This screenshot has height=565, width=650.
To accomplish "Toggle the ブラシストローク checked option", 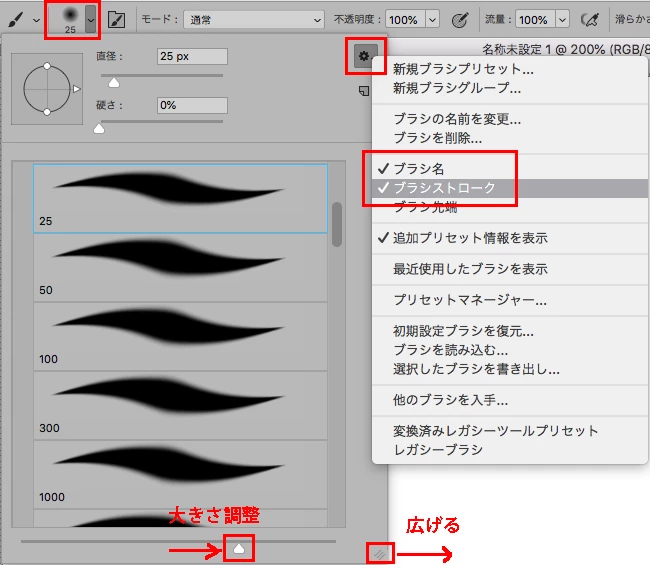I will coord(510,188).
